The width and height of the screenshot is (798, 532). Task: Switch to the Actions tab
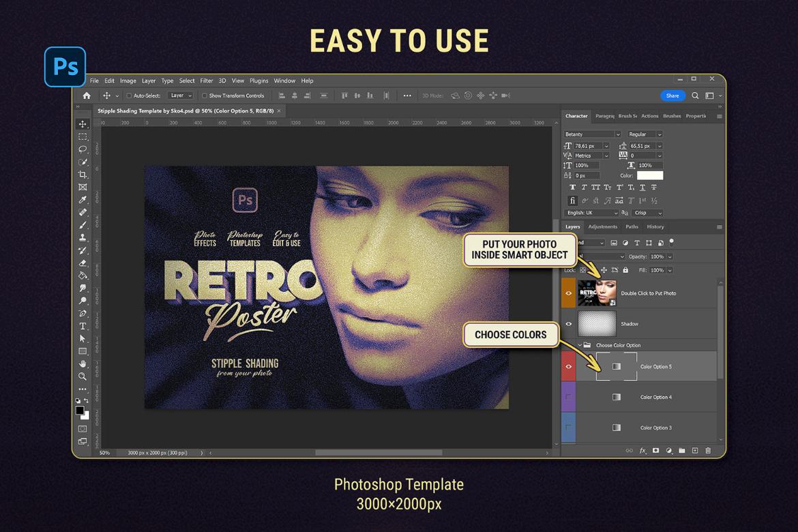649,116
